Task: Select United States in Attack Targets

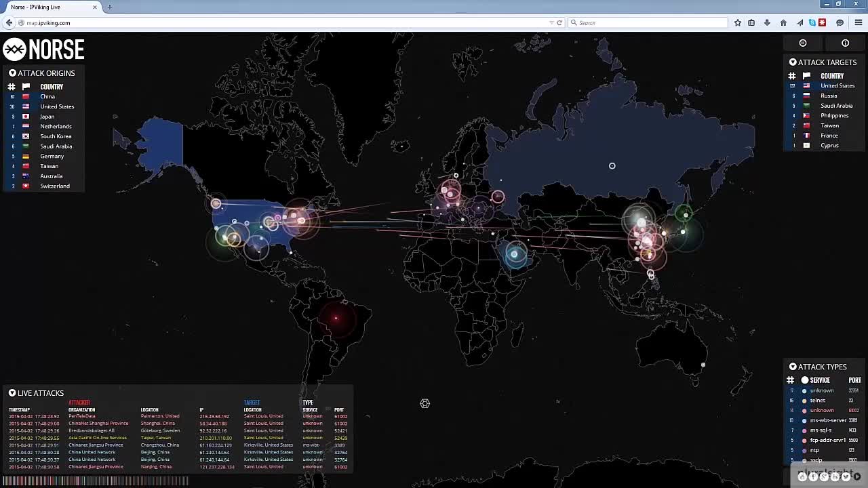Action: coord(824,86)
